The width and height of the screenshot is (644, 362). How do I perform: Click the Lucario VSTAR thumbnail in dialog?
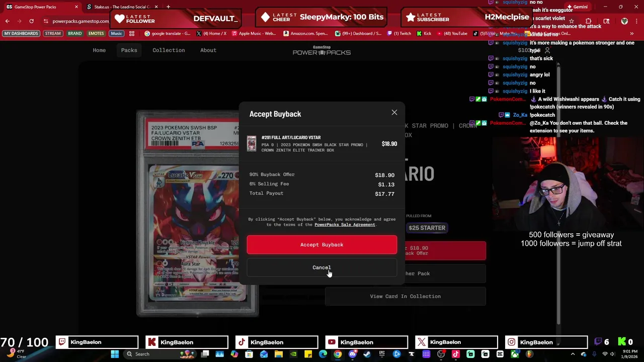pyautogui.click(x=252, y=144)
